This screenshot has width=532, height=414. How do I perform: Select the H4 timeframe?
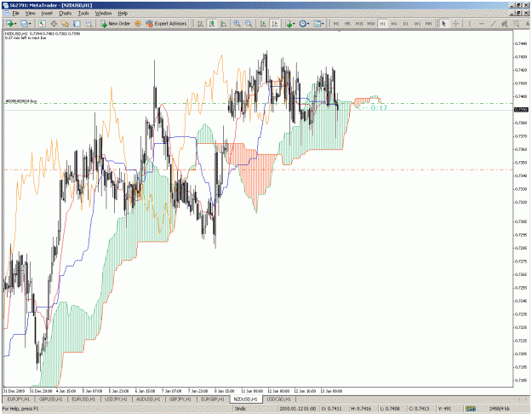click(394, 24)
